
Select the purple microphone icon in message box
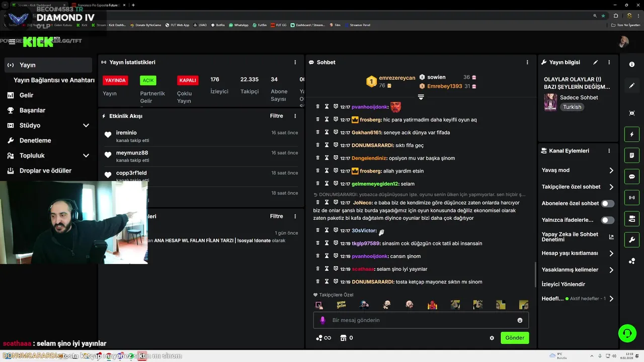pos(323,320)
